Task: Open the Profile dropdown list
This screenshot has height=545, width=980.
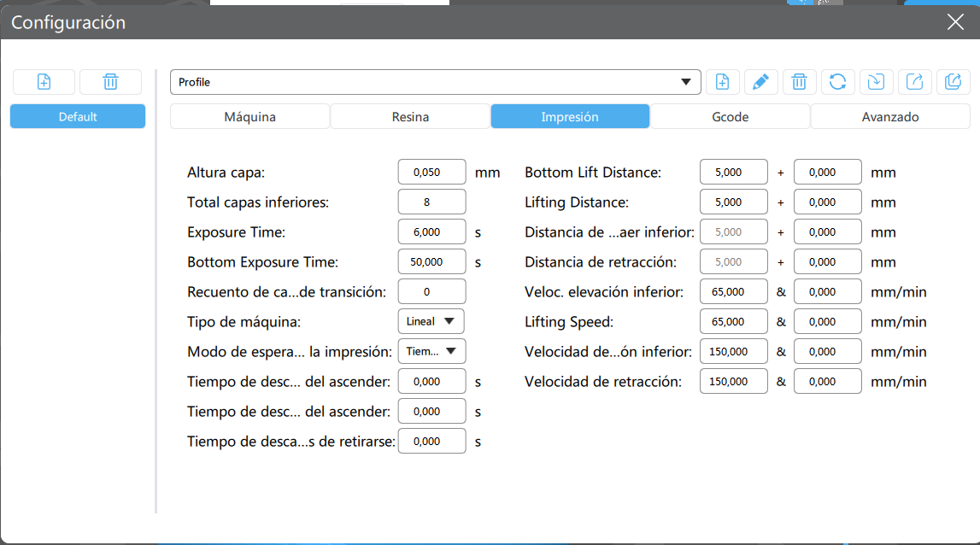Action: click(436, 82)
